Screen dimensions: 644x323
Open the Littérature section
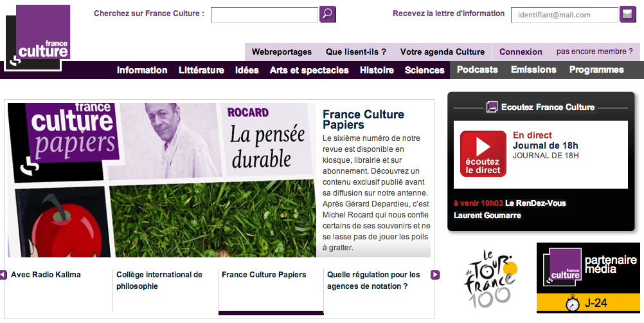point(201,70)
